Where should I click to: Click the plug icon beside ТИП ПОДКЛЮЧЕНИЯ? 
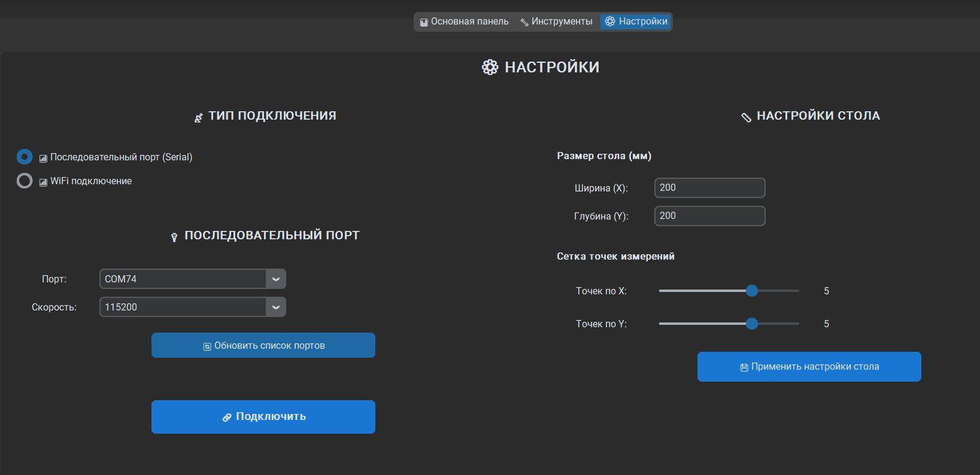coord(199,118)
